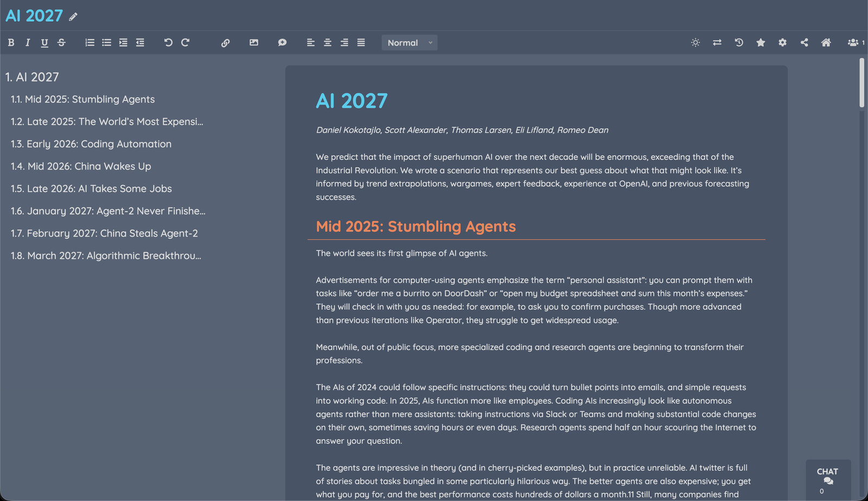The width and height of the screenshot is (868, 501).
Task: Rename the document with the pencil icon
Action: [x=73, y=17]
